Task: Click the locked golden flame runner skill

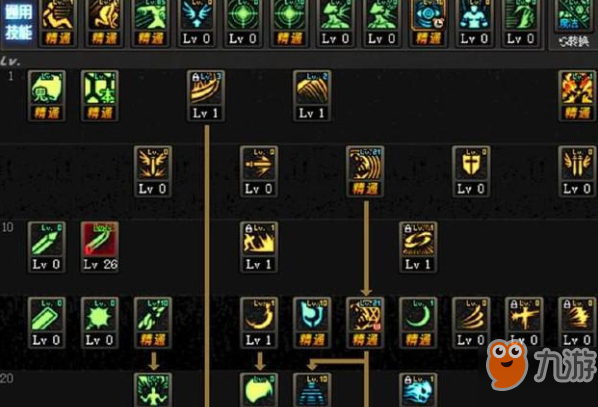Action: tap(259, 246)
